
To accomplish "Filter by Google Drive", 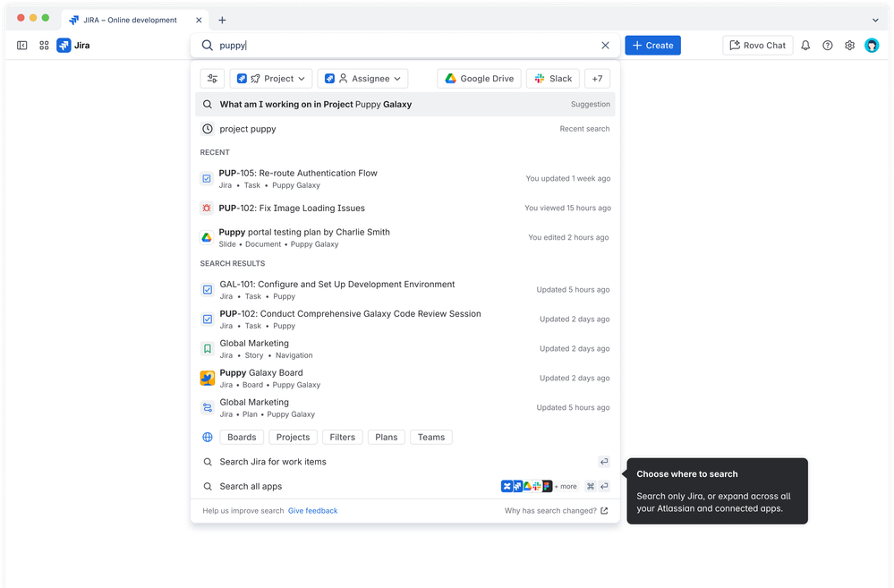I will [x=480, y=79].
